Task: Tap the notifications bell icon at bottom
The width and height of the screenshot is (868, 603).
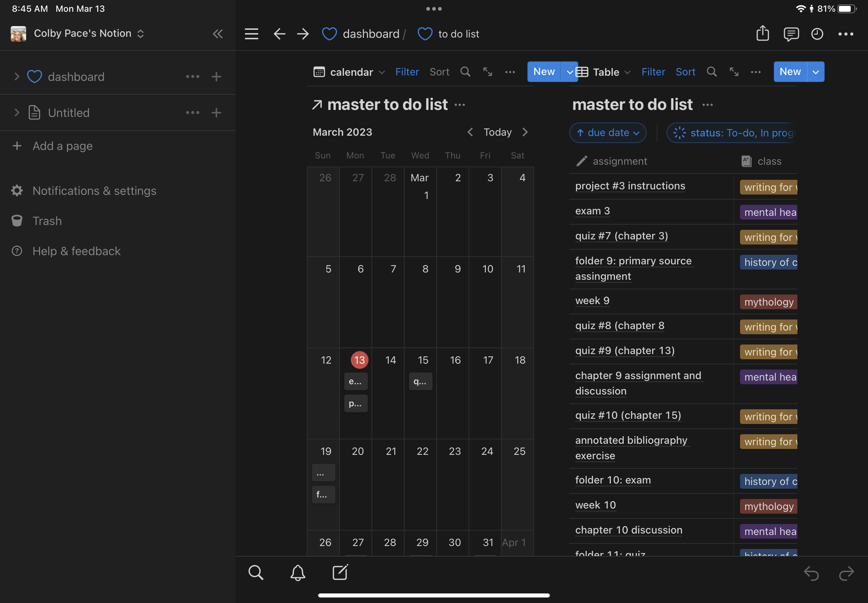Action: [x=298, y=573]
